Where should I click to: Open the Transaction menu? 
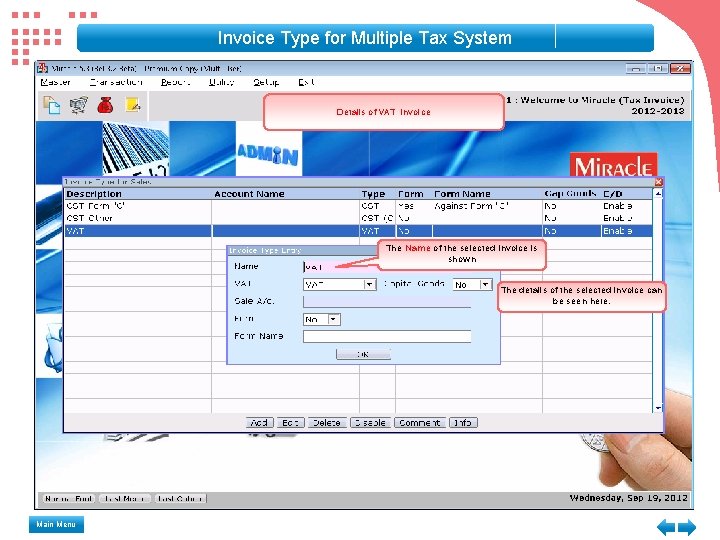[116, 82]
